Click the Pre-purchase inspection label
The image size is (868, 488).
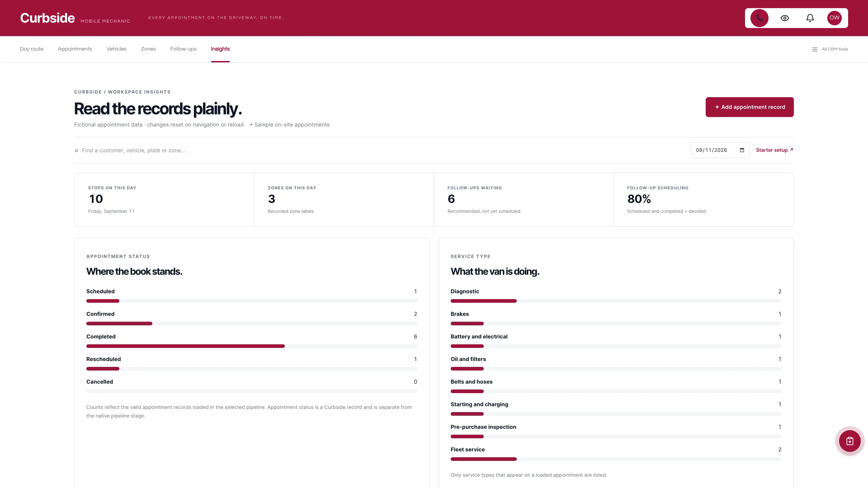tap(483, 427)
